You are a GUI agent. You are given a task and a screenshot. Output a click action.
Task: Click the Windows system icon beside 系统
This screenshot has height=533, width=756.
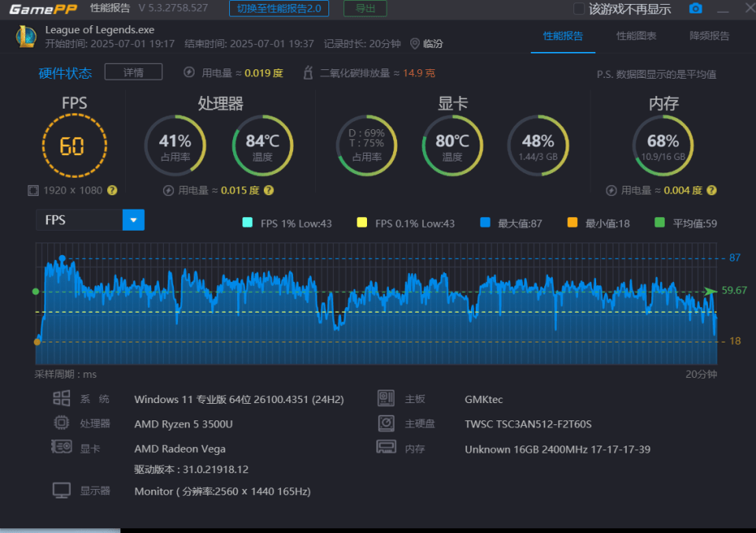pos(61,398)
